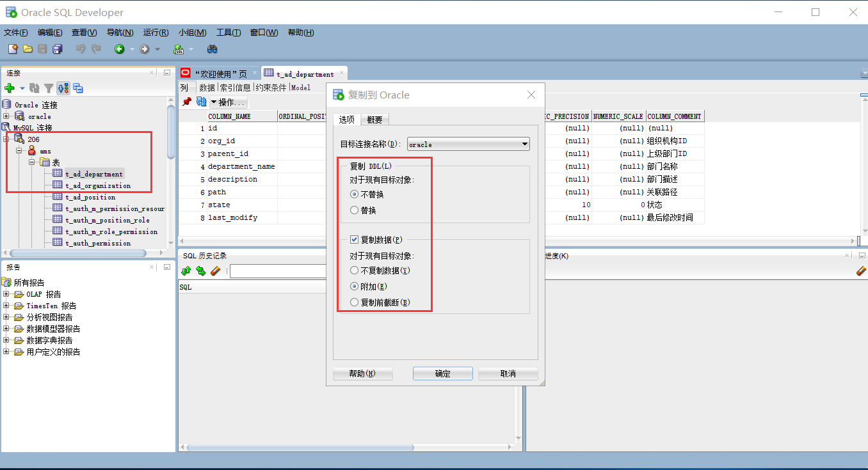
Task: Open the New Connection dropdown arrow
Action: [22, 88]
